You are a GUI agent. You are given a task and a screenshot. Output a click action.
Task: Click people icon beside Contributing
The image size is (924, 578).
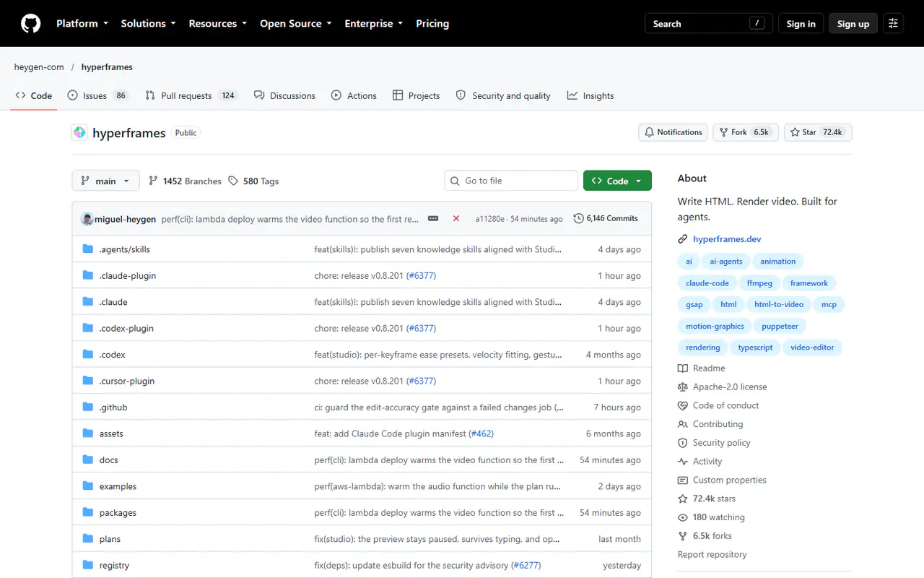tap(683, 424)
